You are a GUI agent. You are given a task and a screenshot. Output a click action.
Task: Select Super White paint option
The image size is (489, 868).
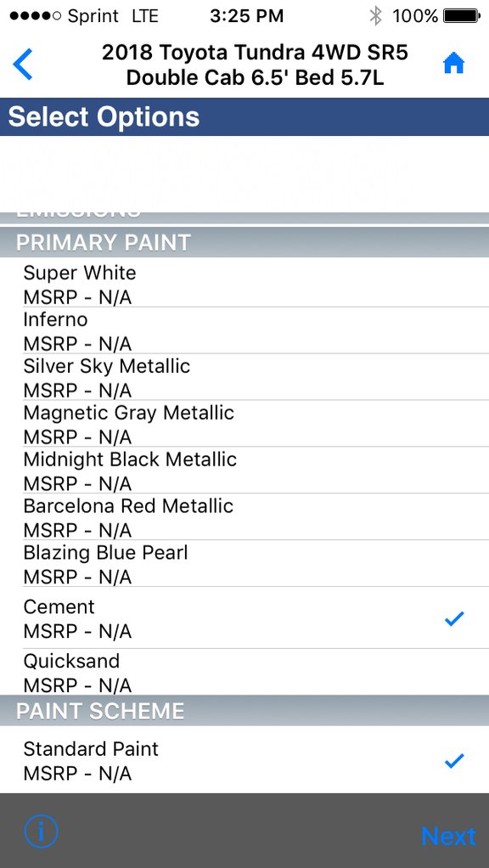pos(244,285)
